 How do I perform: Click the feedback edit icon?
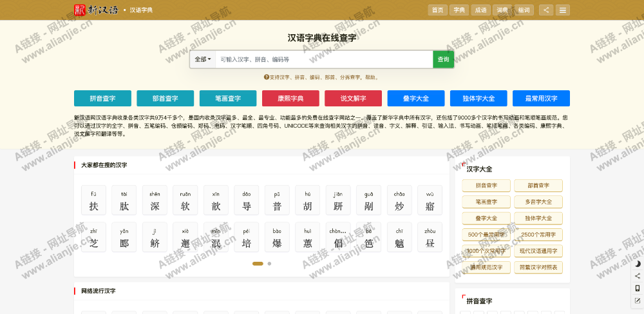coord(638,300)
